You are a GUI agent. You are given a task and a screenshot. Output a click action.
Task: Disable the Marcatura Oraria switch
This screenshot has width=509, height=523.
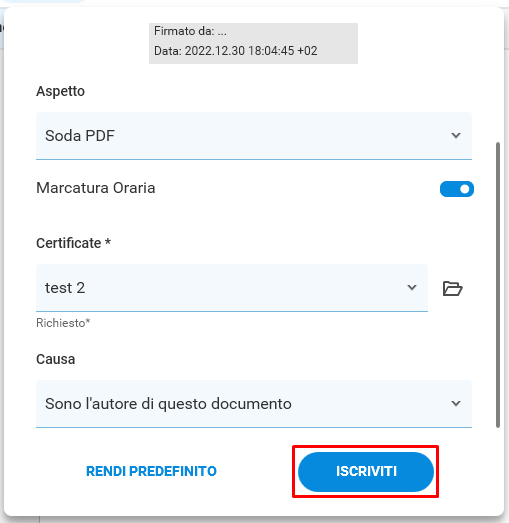tap(457, 189)
